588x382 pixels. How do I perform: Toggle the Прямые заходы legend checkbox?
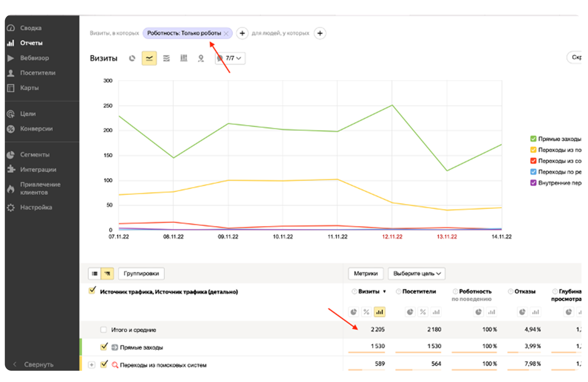533,139
